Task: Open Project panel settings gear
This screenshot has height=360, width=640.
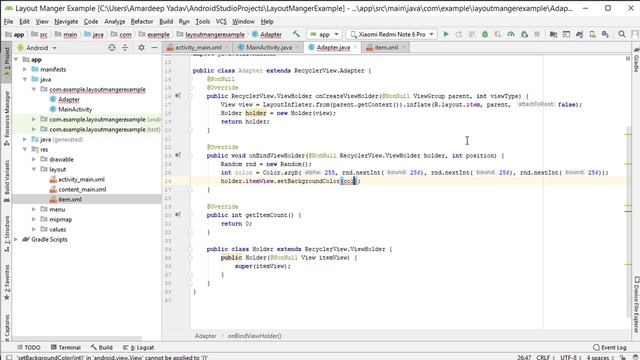Action: (141, 48)
